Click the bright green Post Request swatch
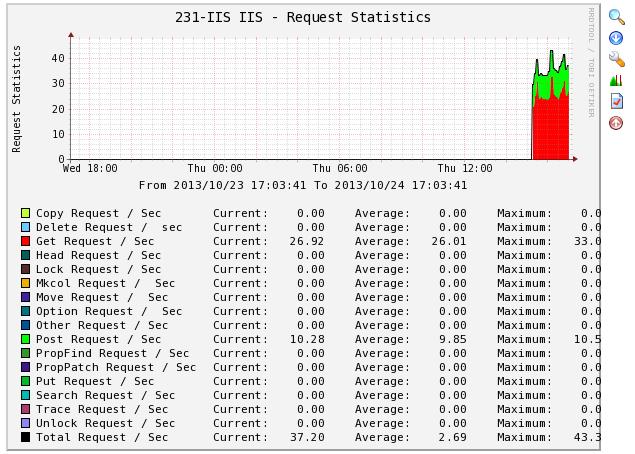The image size is (635, 454). point(26,339)
